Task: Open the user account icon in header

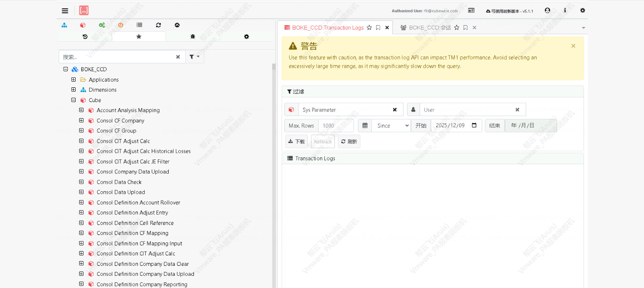Action: point(547,10)
